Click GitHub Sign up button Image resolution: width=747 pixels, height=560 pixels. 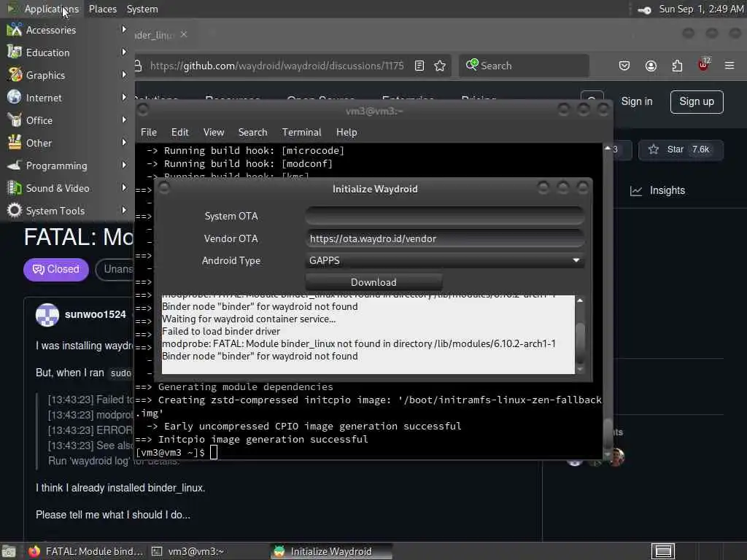click(697, 102)
